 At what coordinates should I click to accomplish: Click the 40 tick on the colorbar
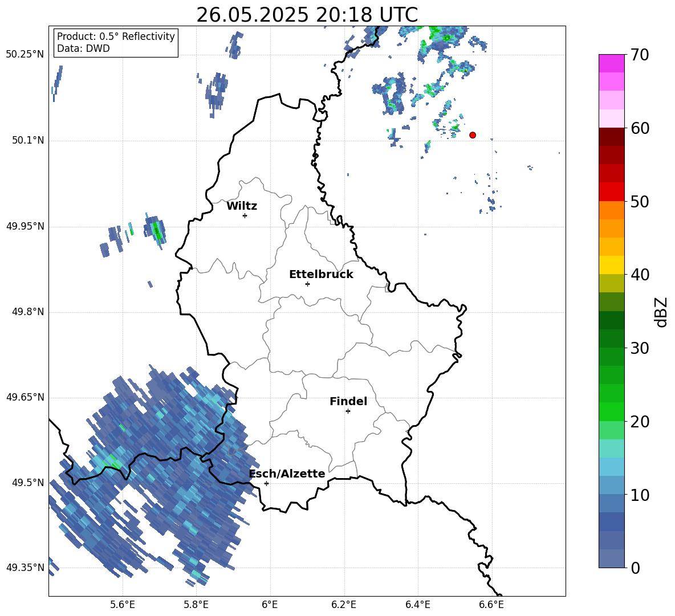pyautogui.click(x=640, y=275)
